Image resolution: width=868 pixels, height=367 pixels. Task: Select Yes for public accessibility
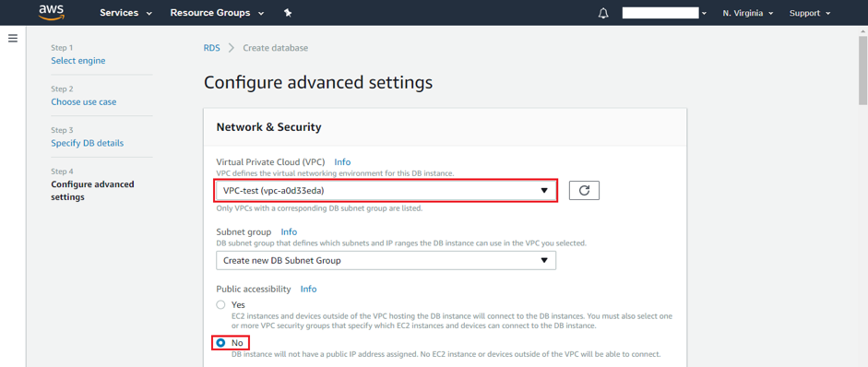[220, 304]
